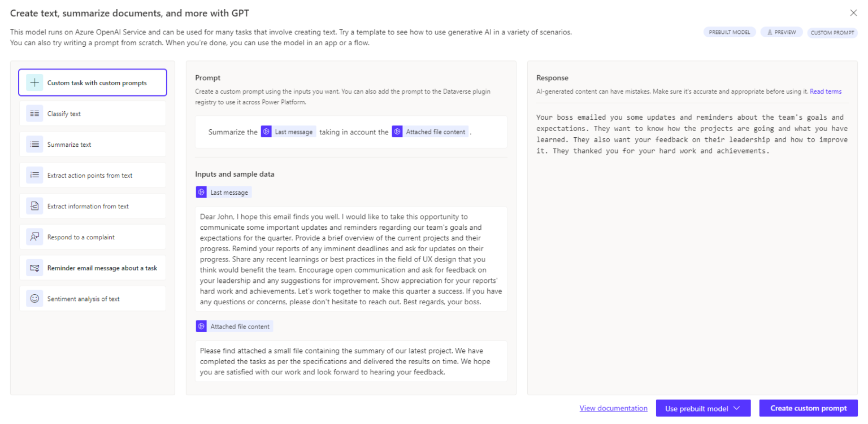Select the Extract action points from text template
This screenshot has height=424, width=868.
click(92, 175)
